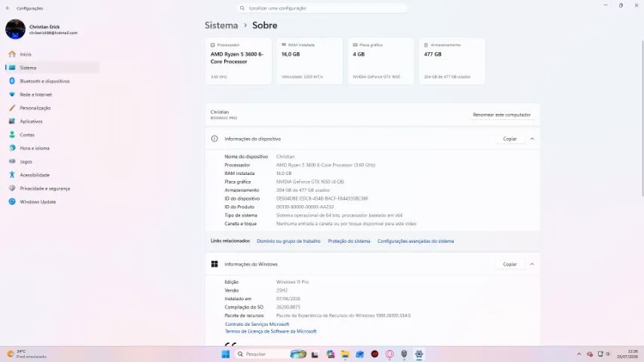This screenshot has height=362, width=644.
Task: Open File Explorer from the taskbar
Action: 345,354
